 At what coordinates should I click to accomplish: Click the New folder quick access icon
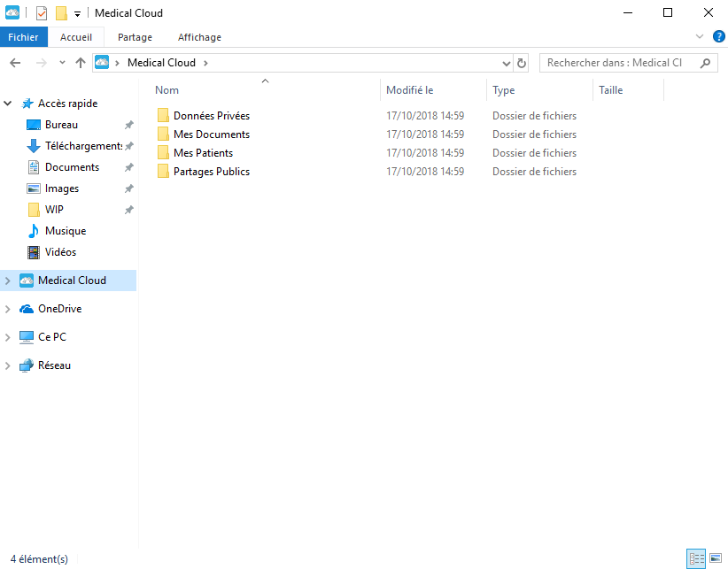click(x=61, y=13)
